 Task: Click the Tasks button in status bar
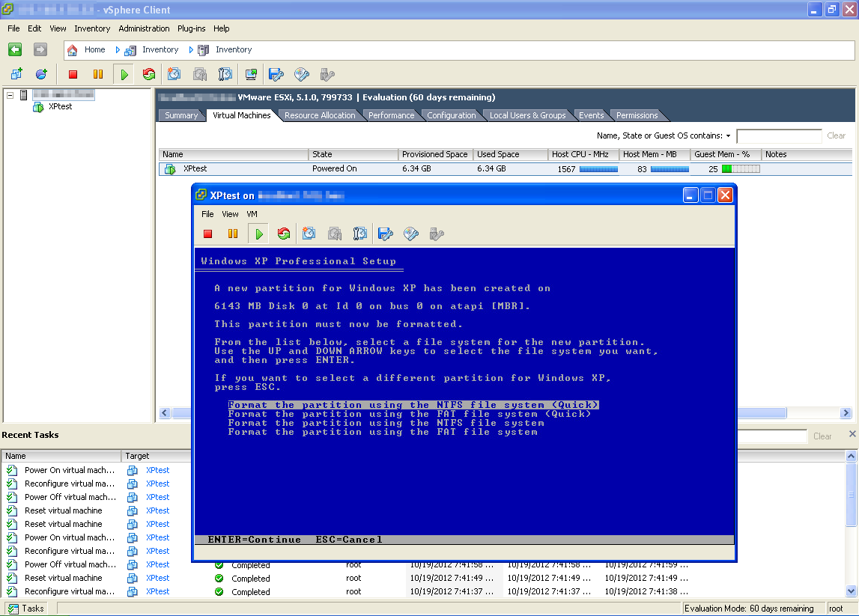(26, 609)
